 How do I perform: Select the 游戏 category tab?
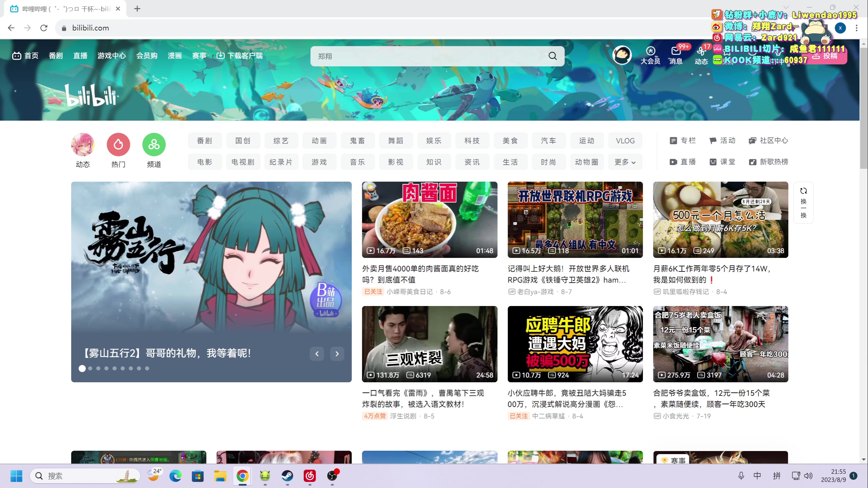coord(319,162)
